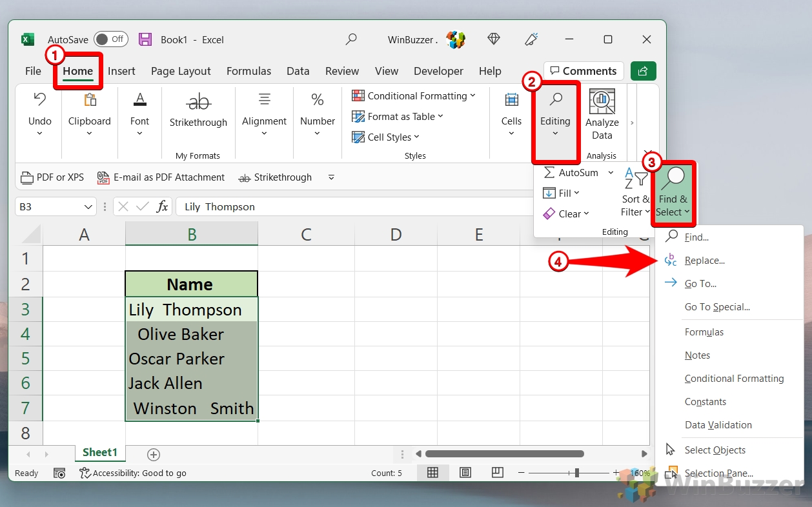
Task: Select Go To Special... in the menu
Action: [717, 307]
